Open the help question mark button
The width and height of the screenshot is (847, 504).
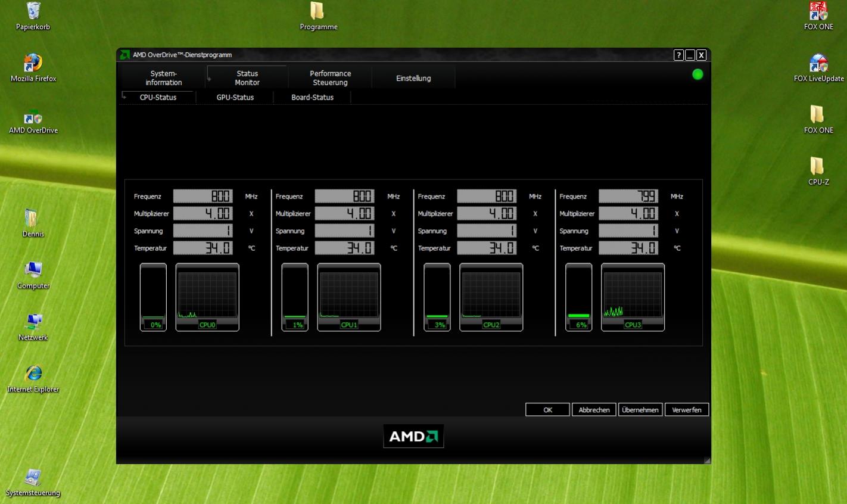click(678, 55)
